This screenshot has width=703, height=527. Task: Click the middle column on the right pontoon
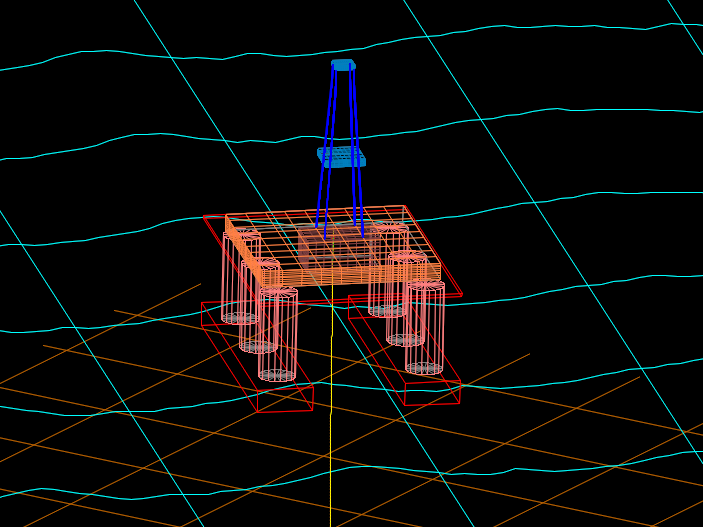(x=406, y=298)
